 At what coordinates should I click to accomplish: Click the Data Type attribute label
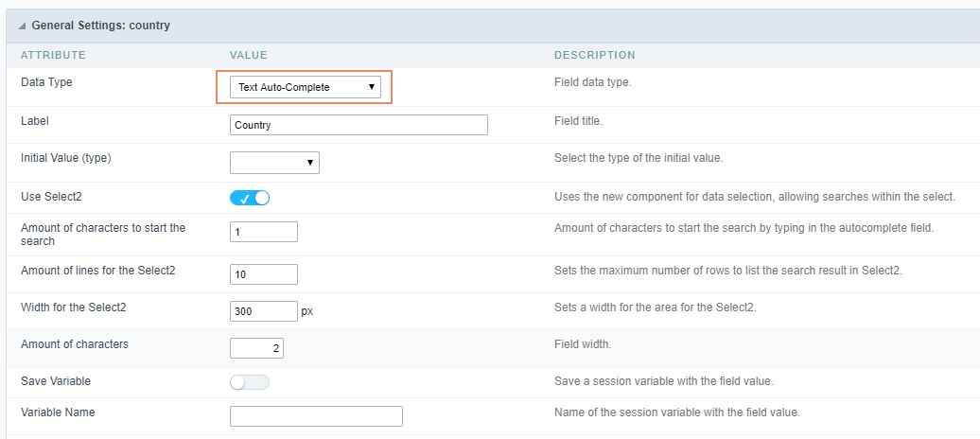click(x=46, y=82)
